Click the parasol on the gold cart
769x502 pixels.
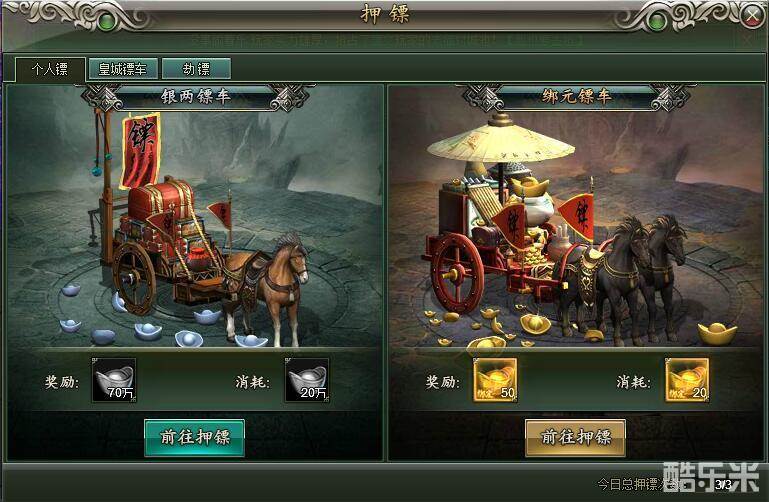[500, 140]
